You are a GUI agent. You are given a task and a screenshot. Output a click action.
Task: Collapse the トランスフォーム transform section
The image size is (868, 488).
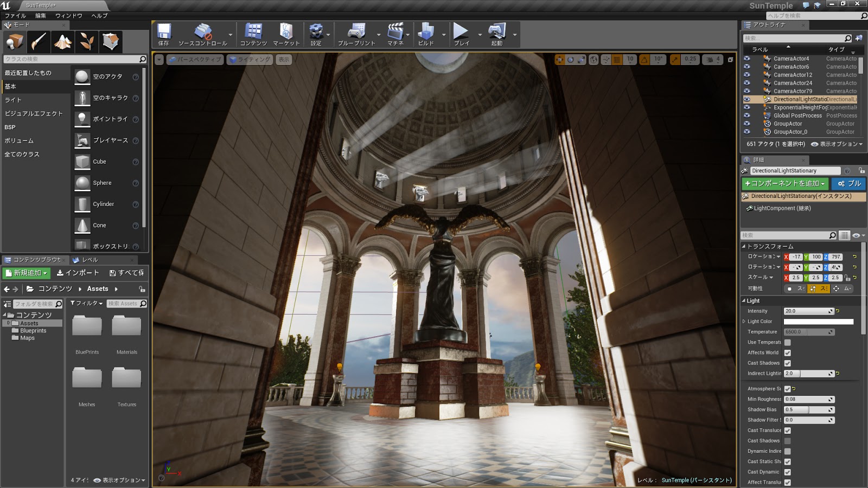(x=744, y=246)
